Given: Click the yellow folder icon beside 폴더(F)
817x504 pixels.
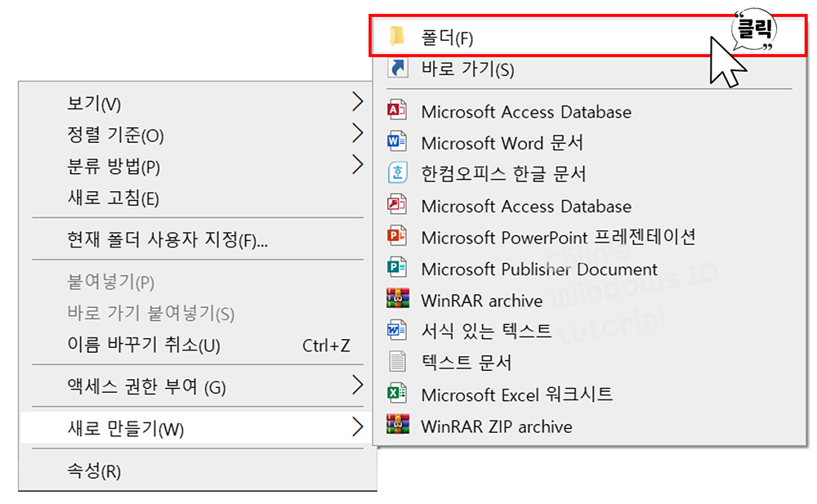Looking at the screenshot, I should tap(397, 36).
